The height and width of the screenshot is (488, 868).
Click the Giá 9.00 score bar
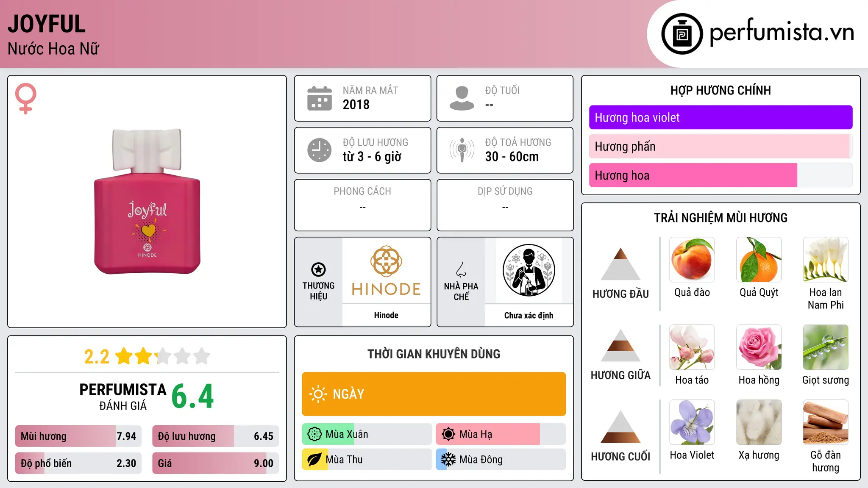[x=216, y=463]
